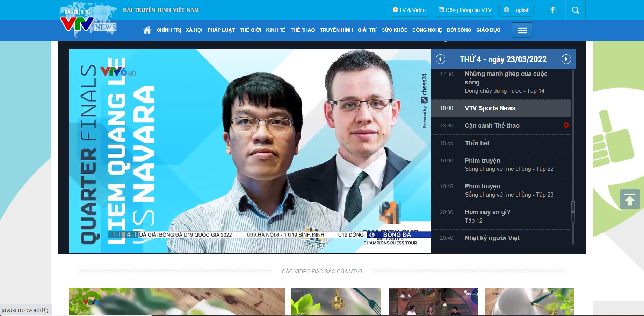Viewport: 644px width, 316px height.
Task: Select 18:00 VTV Sports News program
Action: 501,108
